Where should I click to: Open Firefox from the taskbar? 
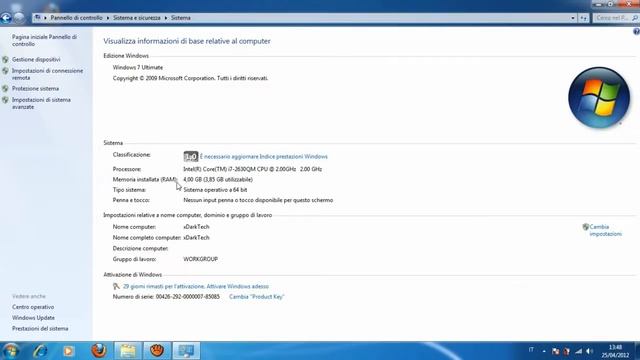[x=99, y=351]
